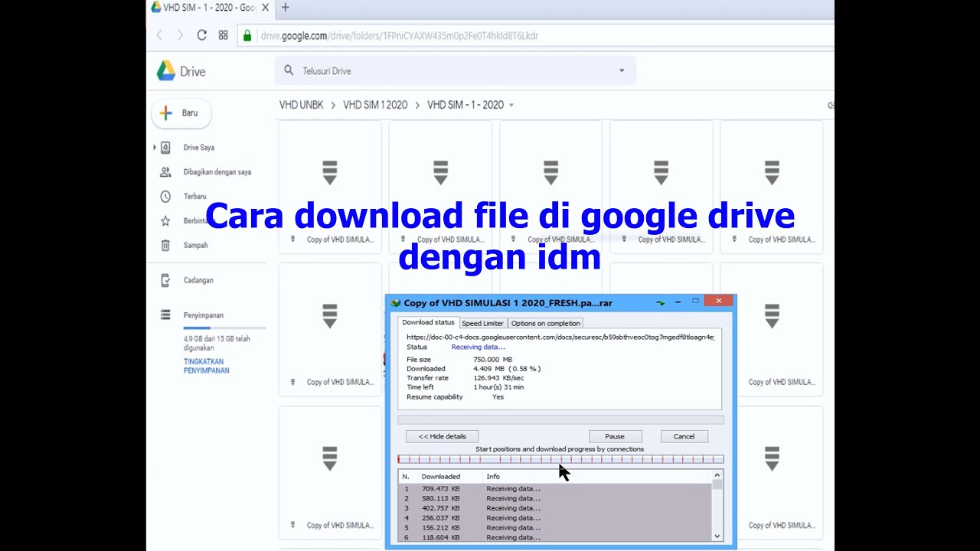Open a new browser tab with plus
The width and height of the screenshot is (980, 551).
(285, 8)
